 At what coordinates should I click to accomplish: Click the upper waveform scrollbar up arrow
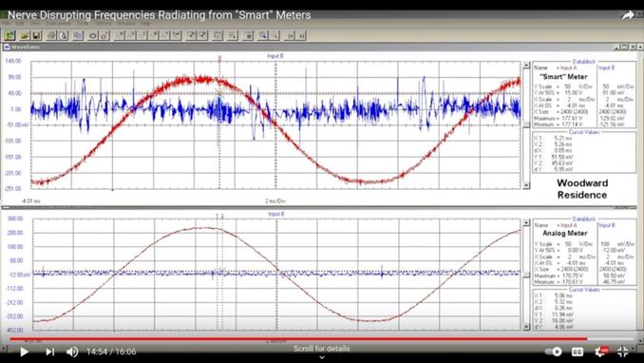(x=526, y=65)
